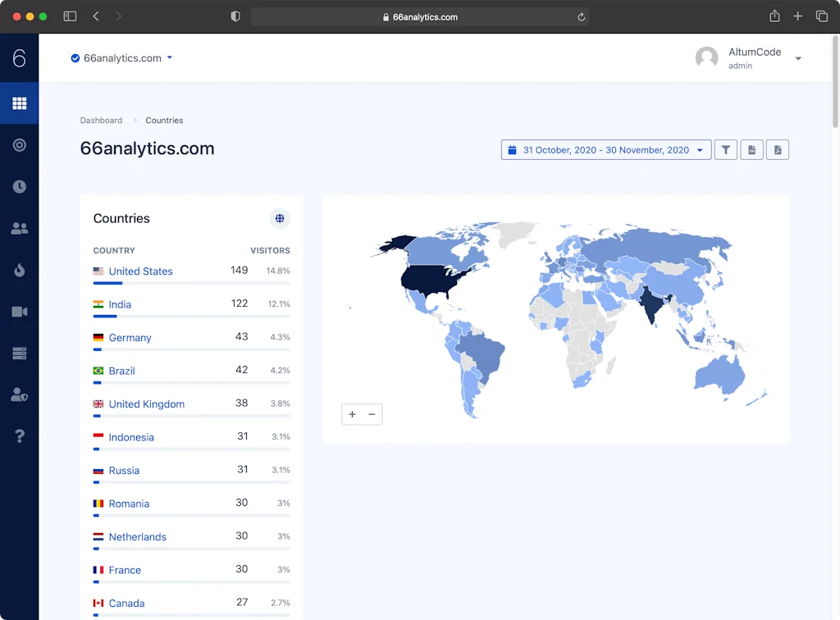Open the server logs icon in sidebar
Screen dimensions: 840x620
tap(19, 353)
